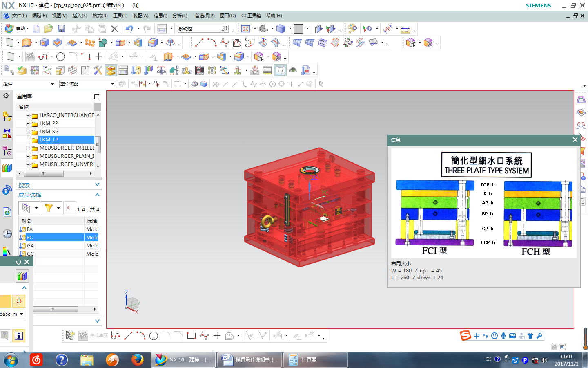Close the 信息 information window
588x368 pixels.
pos(575,140)
